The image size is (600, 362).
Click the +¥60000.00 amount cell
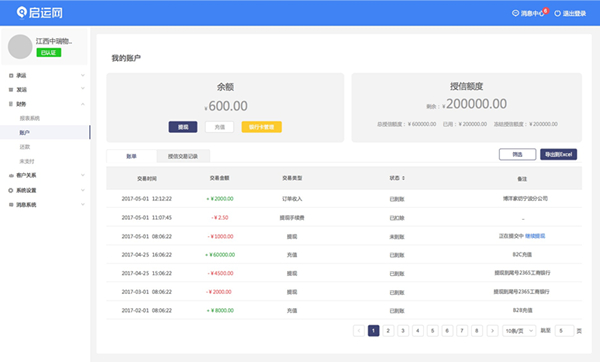[220, 254]
